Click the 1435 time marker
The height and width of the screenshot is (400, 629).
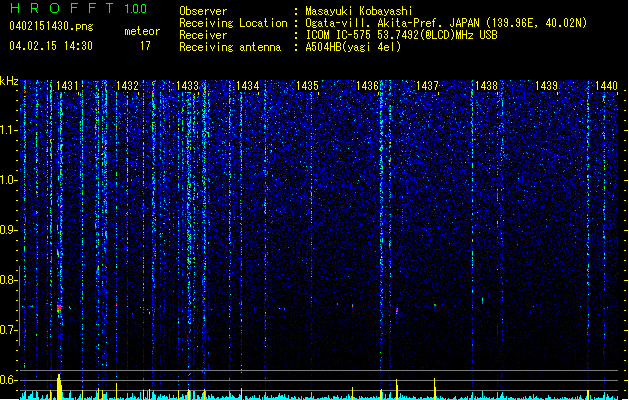(307, 86)
